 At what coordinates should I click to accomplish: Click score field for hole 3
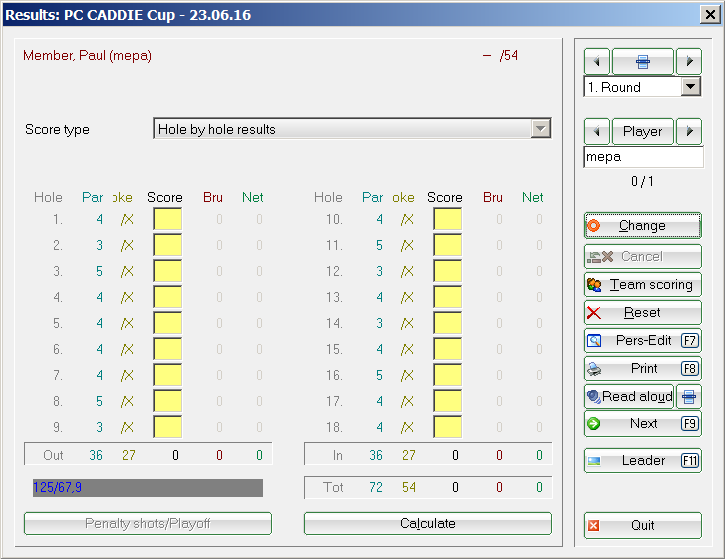[167, 271]
